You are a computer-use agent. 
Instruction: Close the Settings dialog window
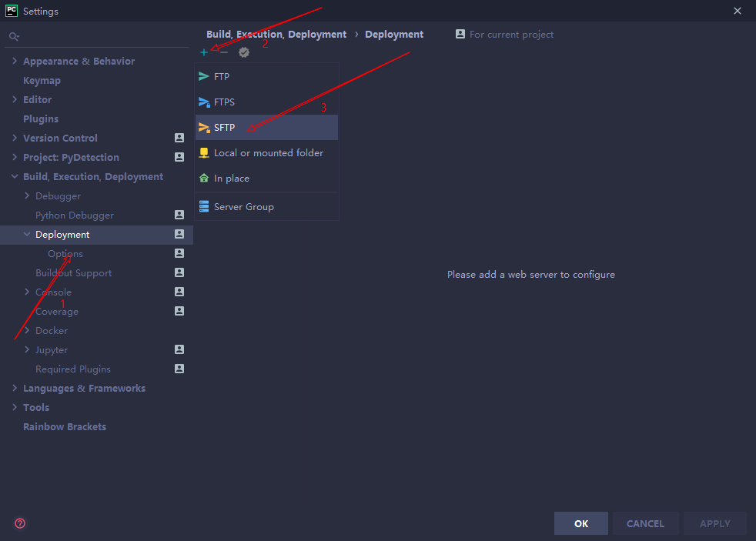738,11
